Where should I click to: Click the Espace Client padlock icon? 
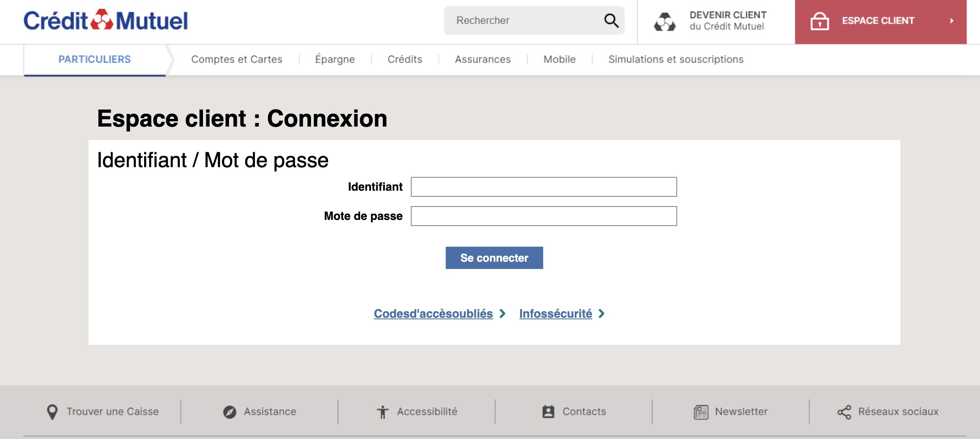[x=820, y=21]
